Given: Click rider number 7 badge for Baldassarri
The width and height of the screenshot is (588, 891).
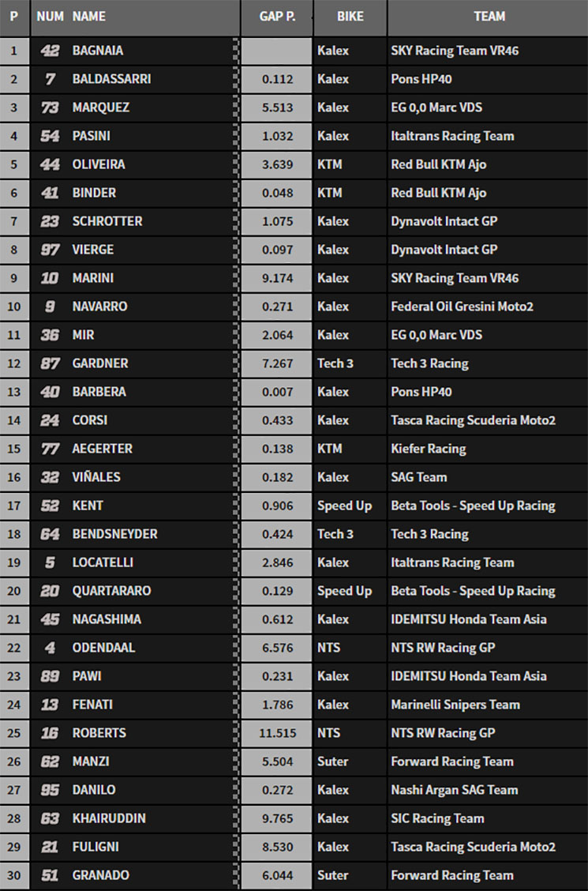Looking at the screenshot, I should click(x=50, y=79).
